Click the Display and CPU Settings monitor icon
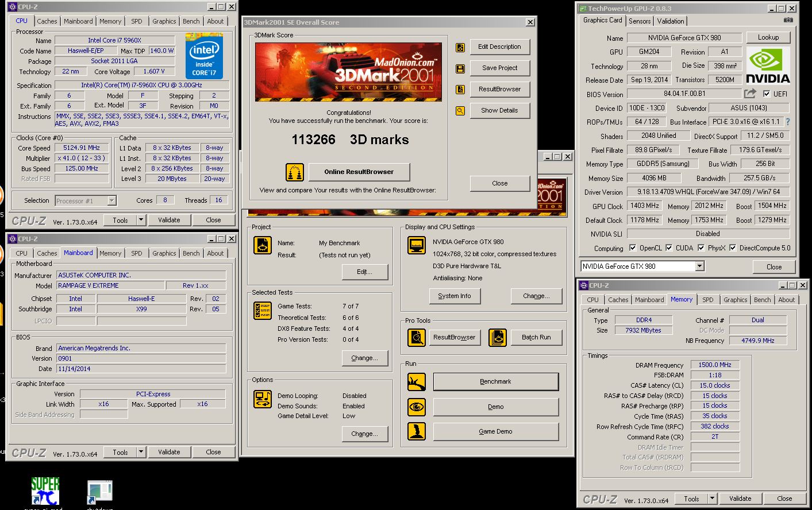The image size is (812, 510). (416, 245)
